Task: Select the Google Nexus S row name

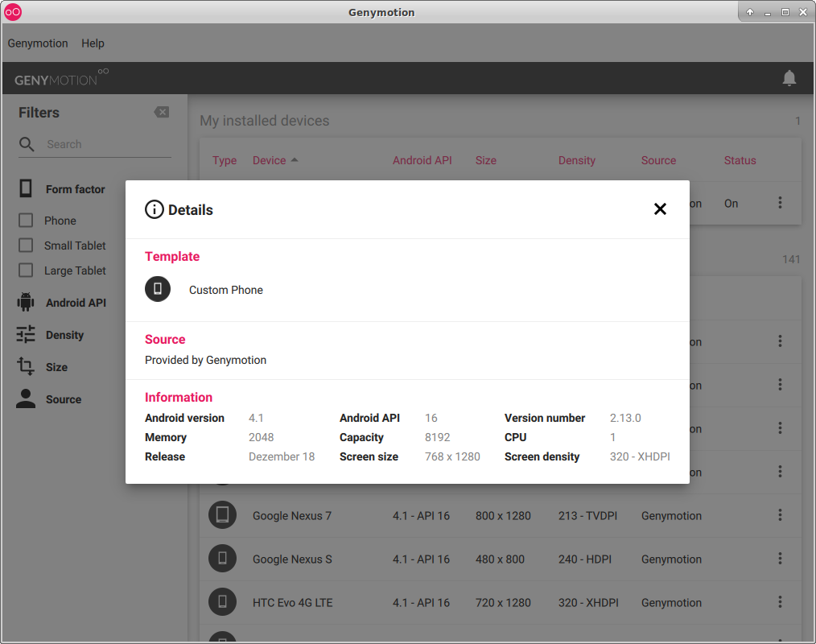Action: (x=292, y=559)
